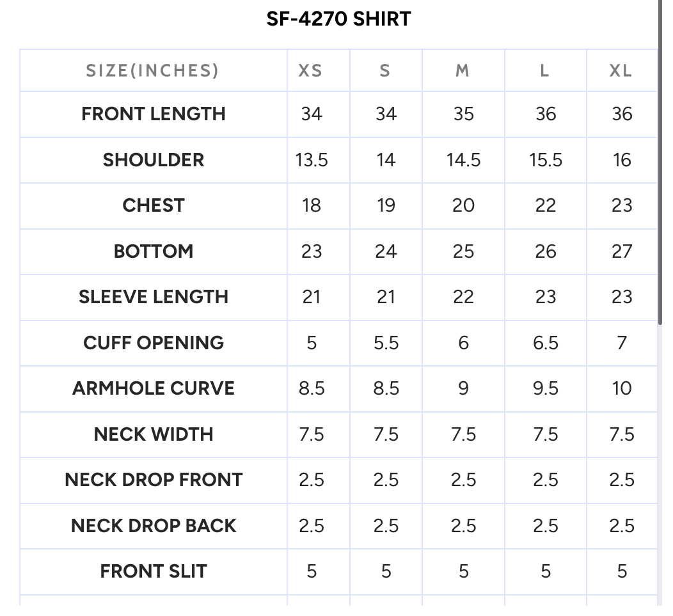The width and height of the screenshot is (673, 616).
Task: Select the M size column header
Action: click(x=463, y=71)
